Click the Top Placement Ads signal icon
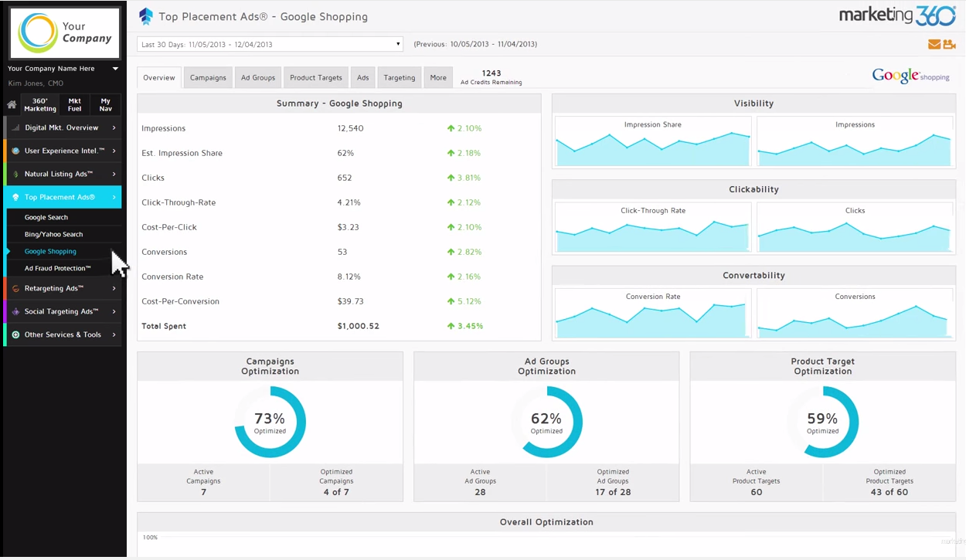 (x=15, y=197)
